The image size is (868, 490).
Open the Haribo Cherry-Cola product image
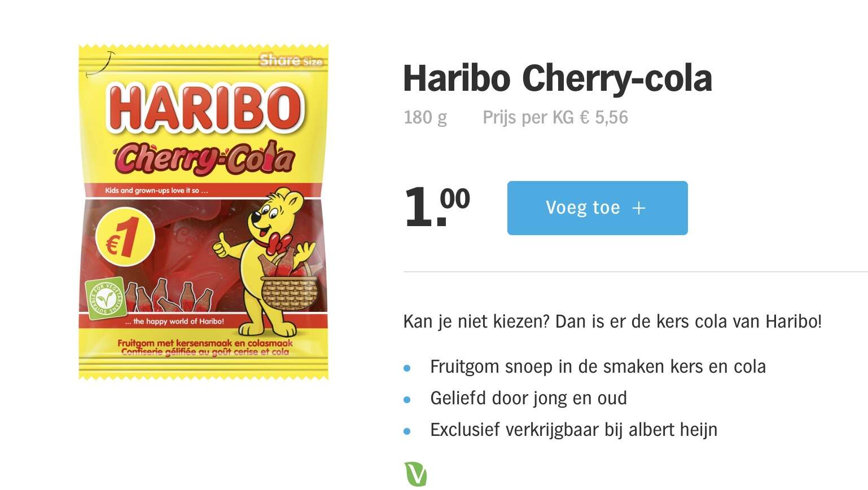pyautogui.click(x=204, y=211)
